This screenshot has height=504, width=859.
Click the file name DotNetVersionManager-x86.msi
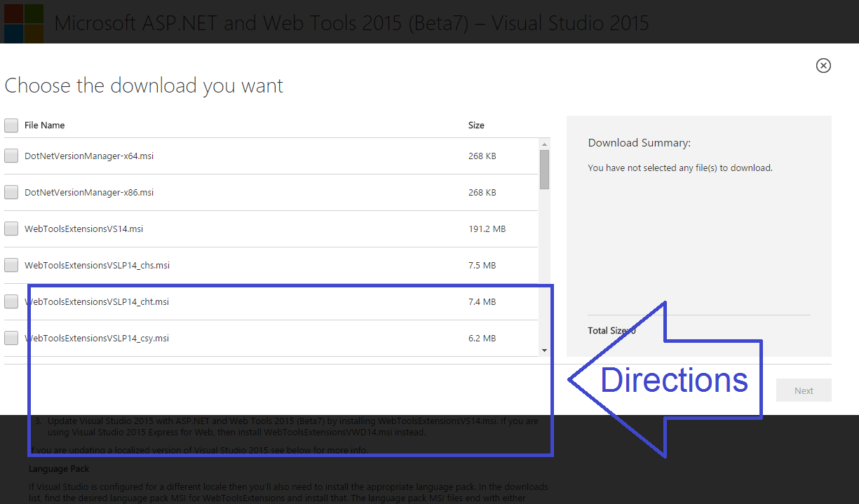[x=89, y=192]
